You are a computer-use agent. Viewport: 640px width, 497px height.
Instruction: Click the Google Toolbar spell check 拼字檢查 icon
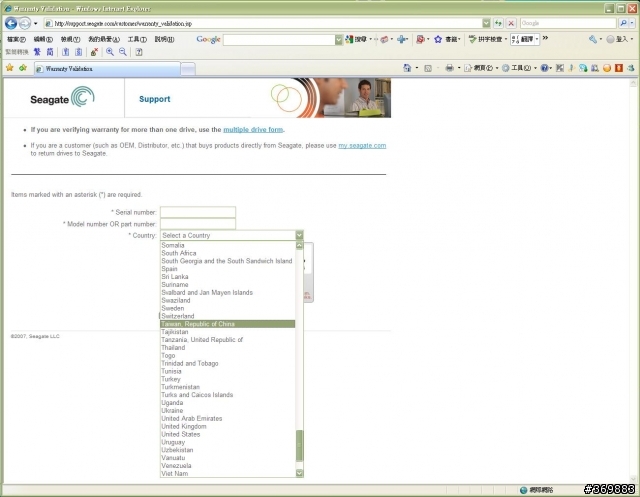(485, 39)
